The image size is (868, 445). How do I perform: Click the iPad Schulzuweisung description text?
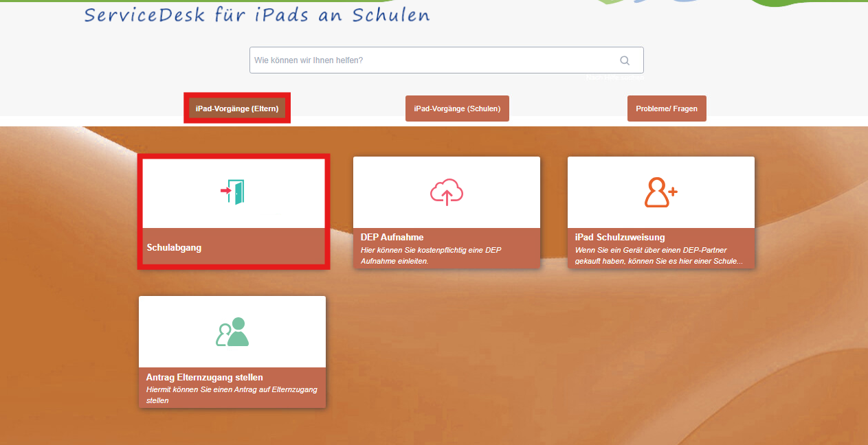click(x=660, y=255)
